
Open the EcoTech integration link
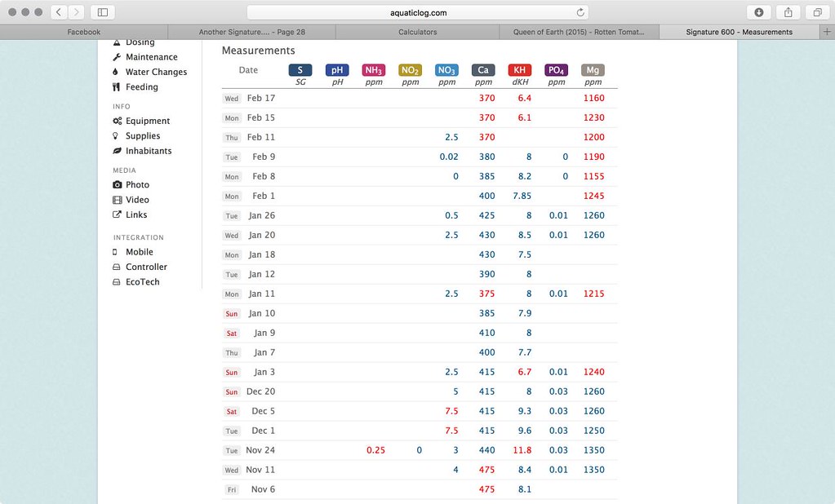[x=142, y=282]
